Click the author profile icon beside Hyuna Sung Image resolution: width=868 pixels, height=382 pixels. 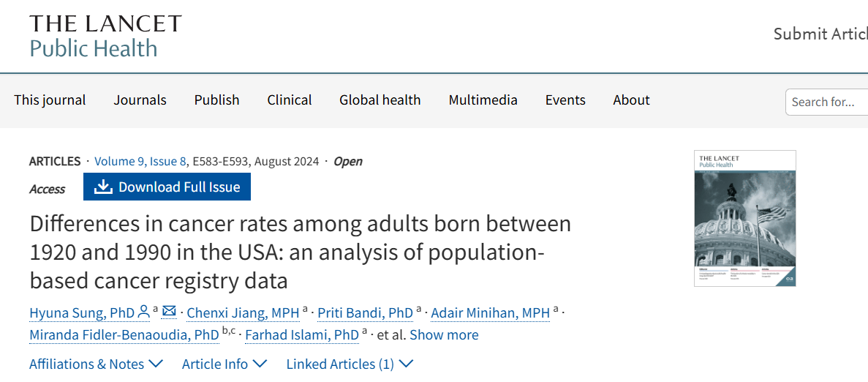(143, 312)
